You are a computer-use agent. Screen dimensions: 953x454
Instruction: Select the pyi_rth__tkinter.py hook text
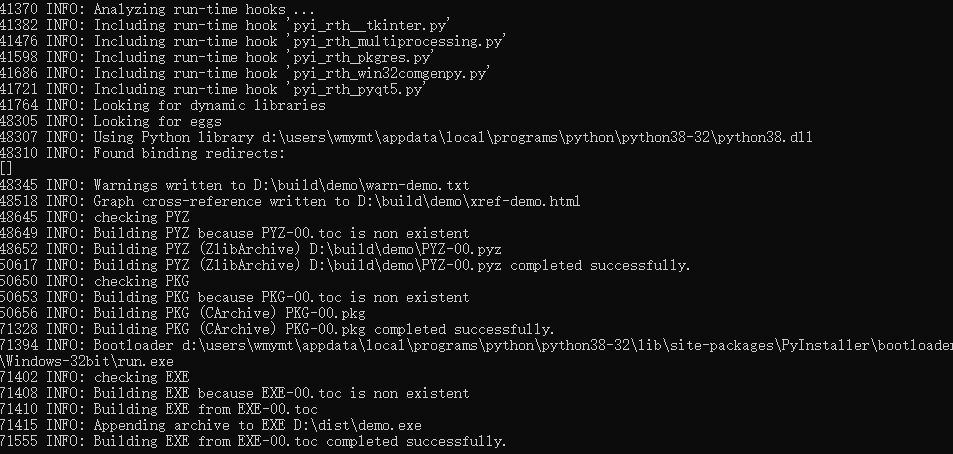(371, 26)
